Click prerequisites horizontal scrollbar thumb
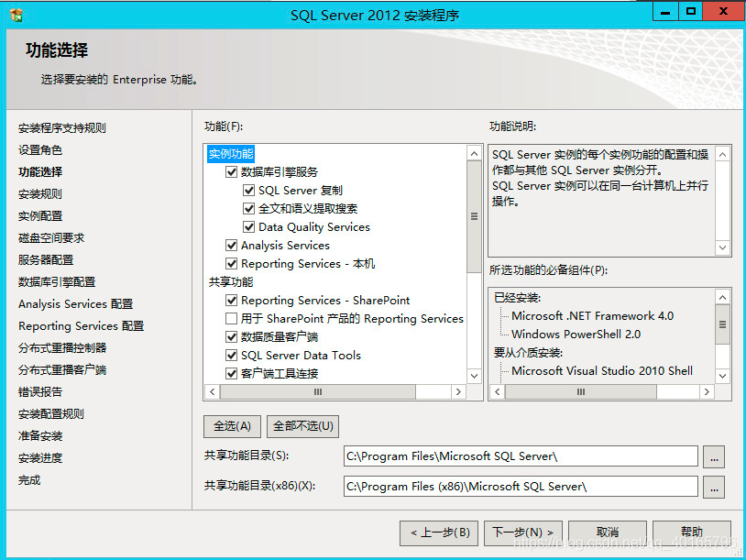Screen dimensions: 746x560 pos(581,391)
